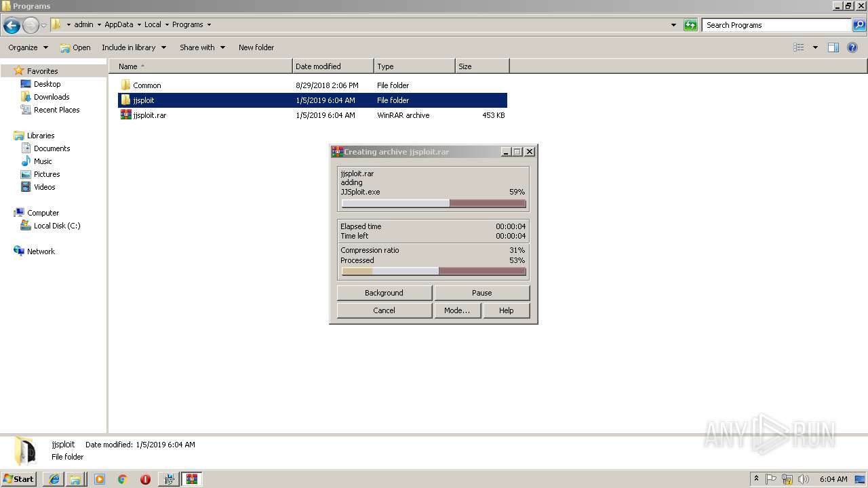Open the Share with dropdown
868x488 pixels.
click(x=202, y=47)
